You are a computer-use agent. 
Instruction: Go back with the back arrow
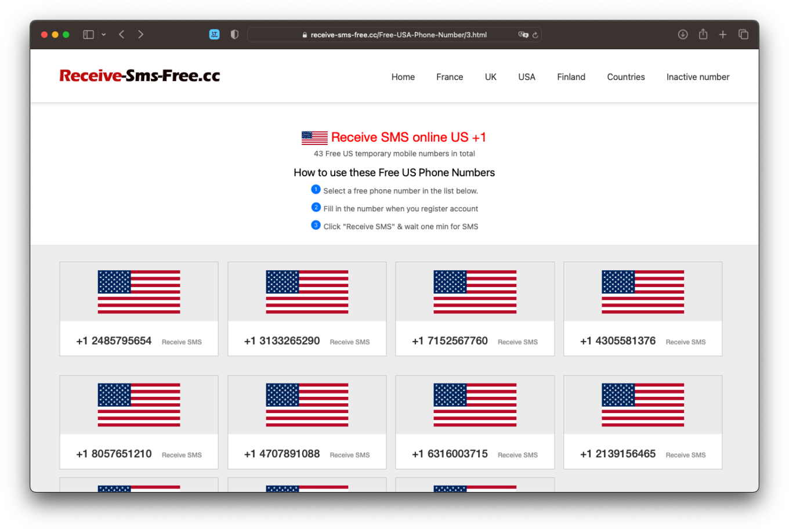[122, 35]
